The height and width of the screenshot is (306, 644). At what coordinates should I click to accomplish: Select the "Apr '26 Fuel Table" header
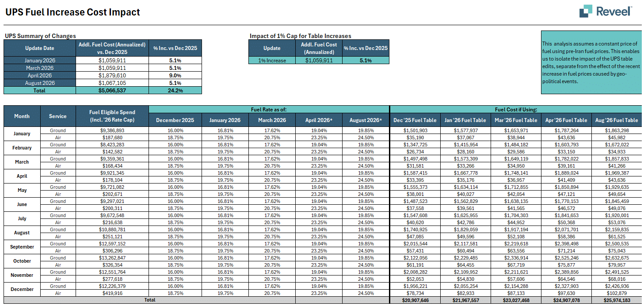[566, 120]
